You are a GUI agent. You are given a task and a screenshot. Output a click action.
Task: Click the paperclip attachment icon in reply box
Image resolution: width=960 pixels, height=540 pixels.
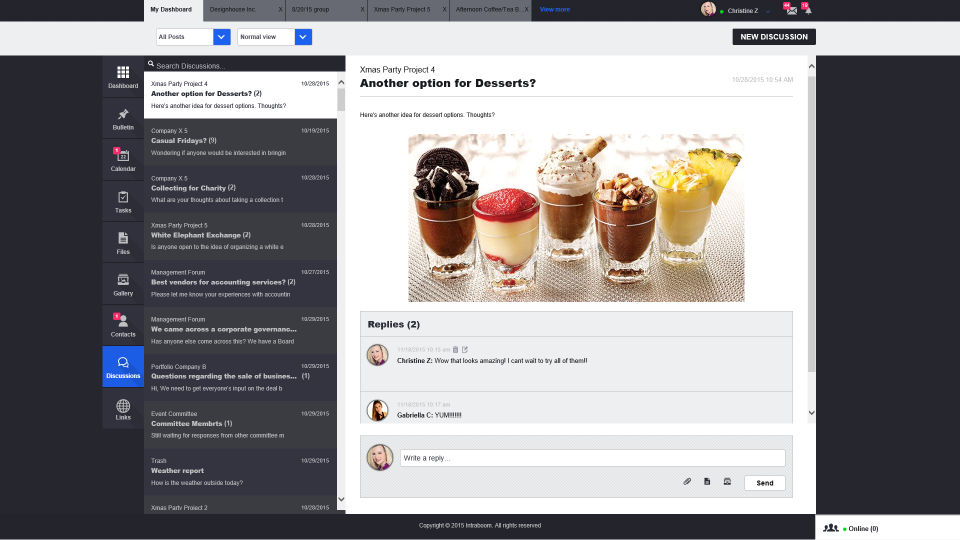(687, 482)
